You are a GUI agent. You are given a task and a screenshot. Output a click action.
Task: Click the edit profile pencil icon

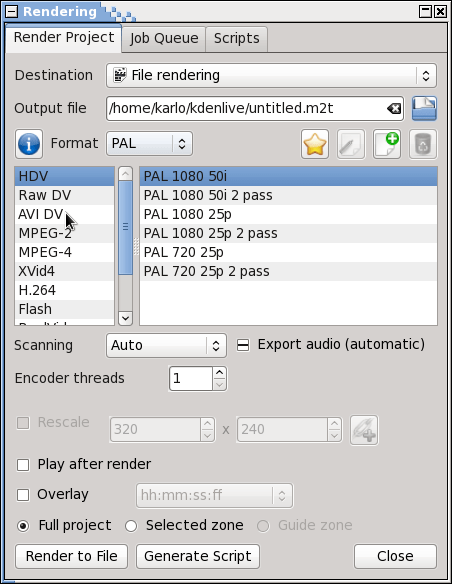[x=351, y=144]
